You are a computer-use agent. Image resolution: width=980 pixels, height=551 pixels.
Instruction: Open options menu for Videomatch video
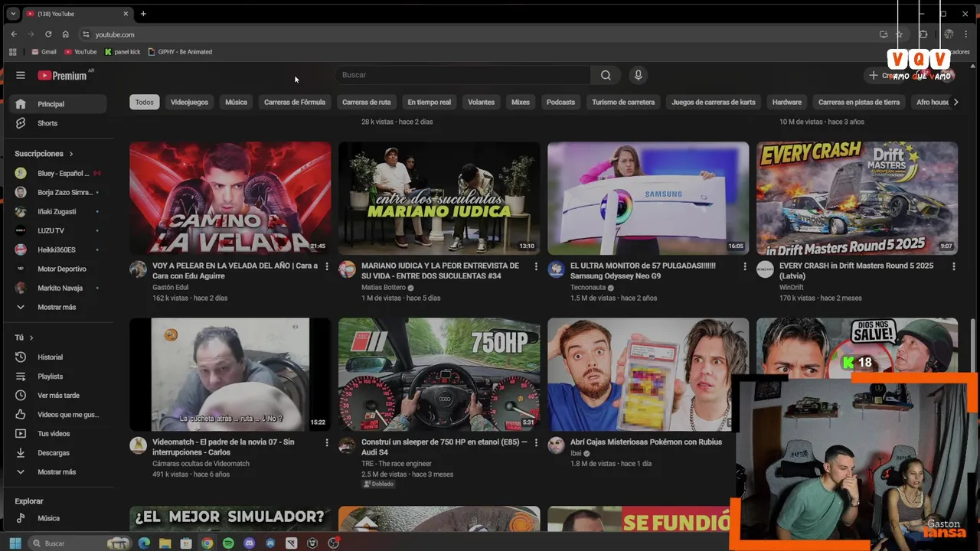pyautogui.click(x=327, y=442)
